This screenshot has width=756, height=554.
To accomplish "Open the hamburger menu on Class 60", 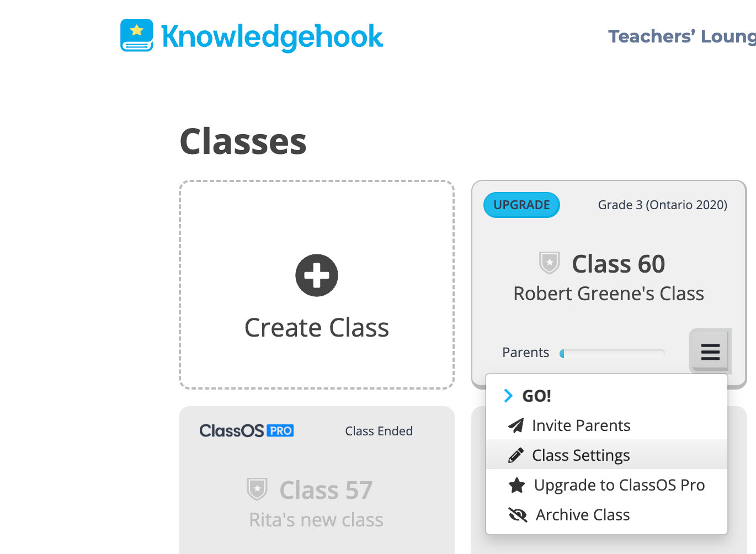I will click(710, 351).
